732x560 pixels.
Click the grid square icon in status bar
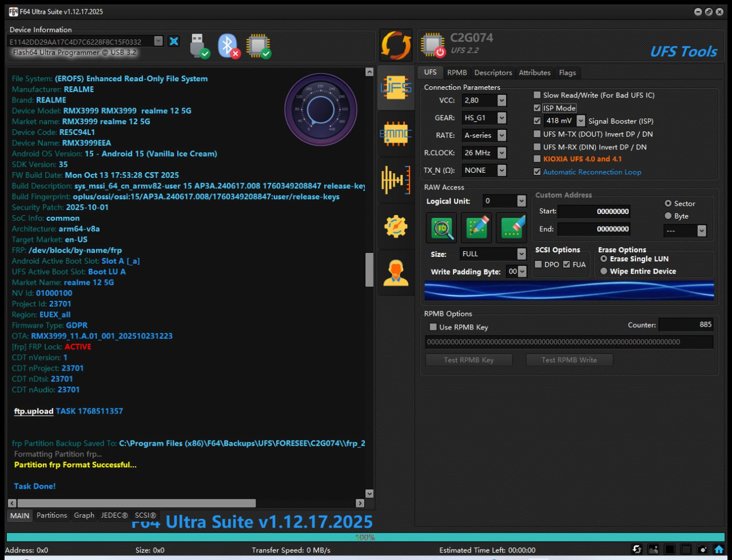click(x=686, y=549)
